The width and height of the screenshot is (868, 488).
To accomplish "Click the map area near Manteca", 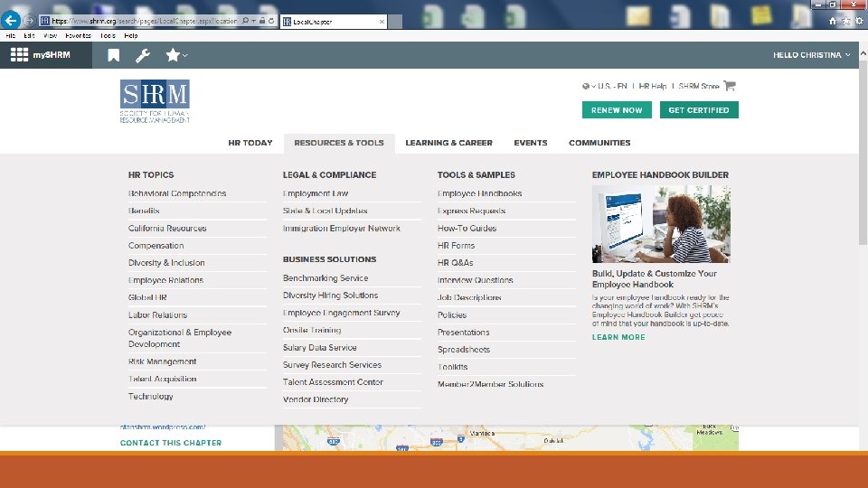I will pyautogui.click(x=482, y=433).
